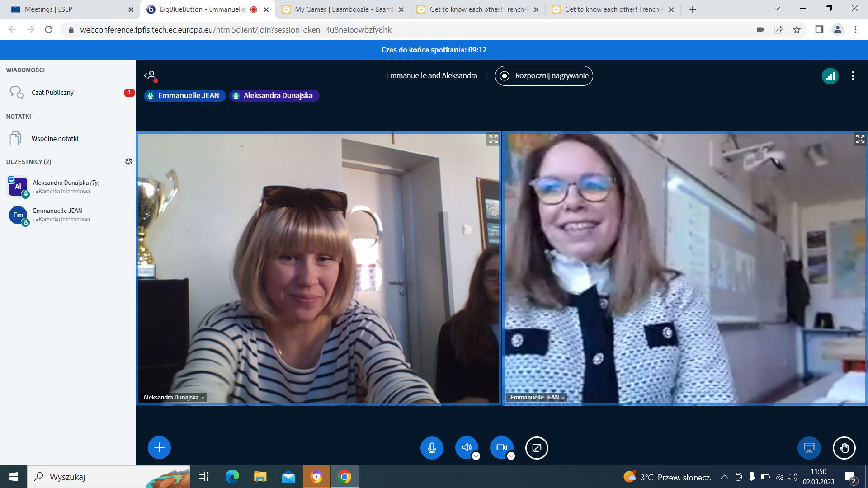Open Emmanuelle JEAN video name dropdown

click(537, 397)
